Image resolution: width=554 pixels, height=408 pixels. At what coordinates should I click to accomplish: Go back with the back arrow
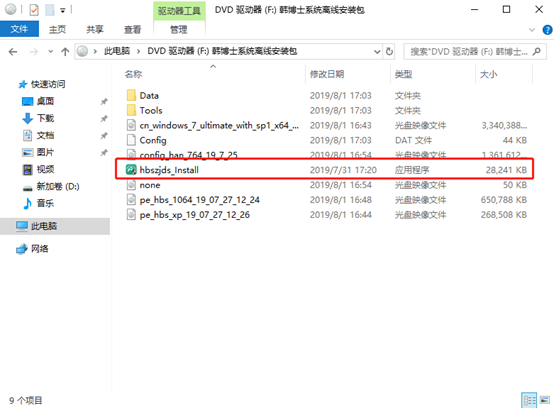point(13,52)
